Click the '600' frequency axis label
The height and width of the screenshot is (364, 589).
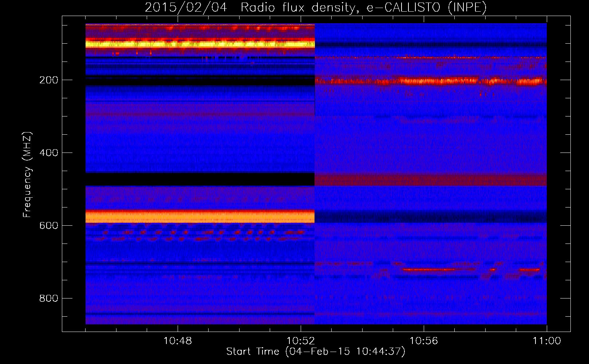coord(49,226)
